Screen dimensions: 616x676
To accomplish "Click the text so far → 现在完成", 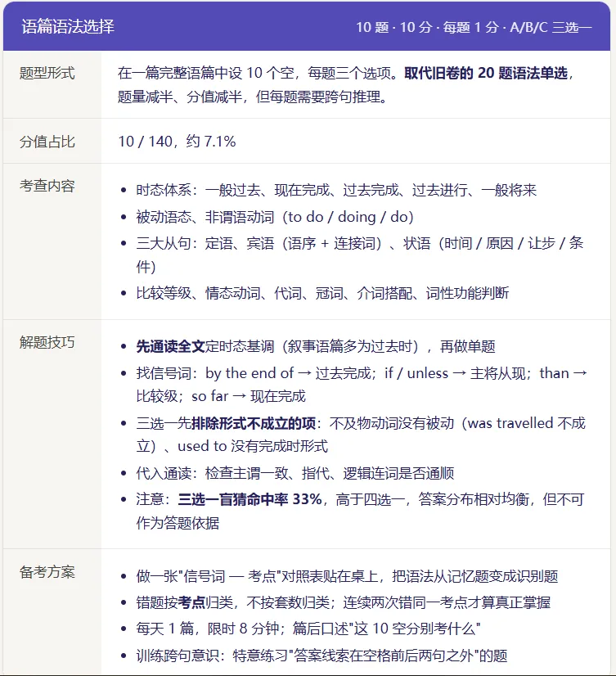I will tap(249, 396).
